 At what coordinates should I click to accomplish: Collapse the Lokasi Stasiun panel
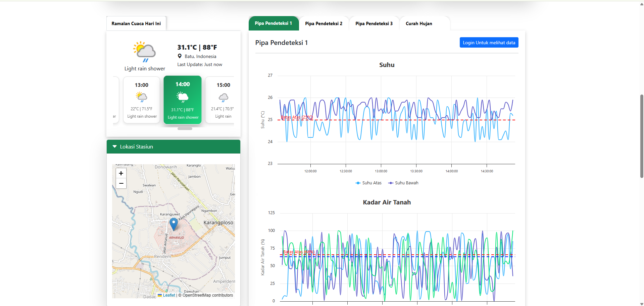click(115, 147)
